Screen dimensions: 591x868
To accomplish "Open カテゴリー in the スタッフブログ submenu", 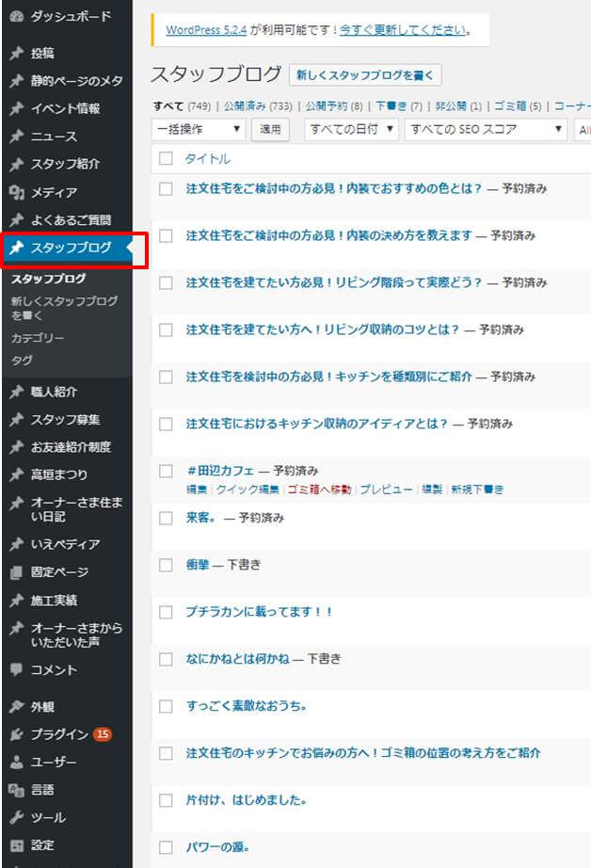I will point(38,338).
